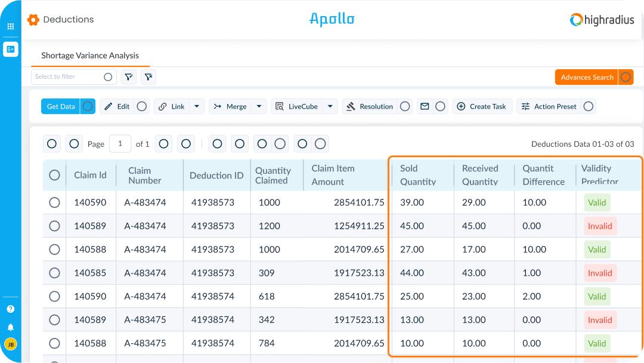The width and height of the screenshot is (644, 363).
Task: Click the mail envelope toolbar icon
Action: pyautogui.click(x=425, y=106)
